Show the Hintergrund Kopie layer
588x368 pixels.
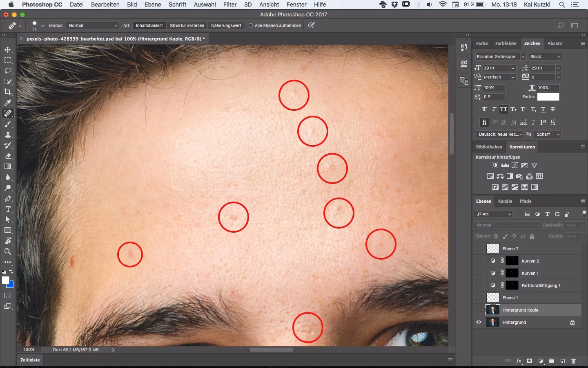point(478,310)
